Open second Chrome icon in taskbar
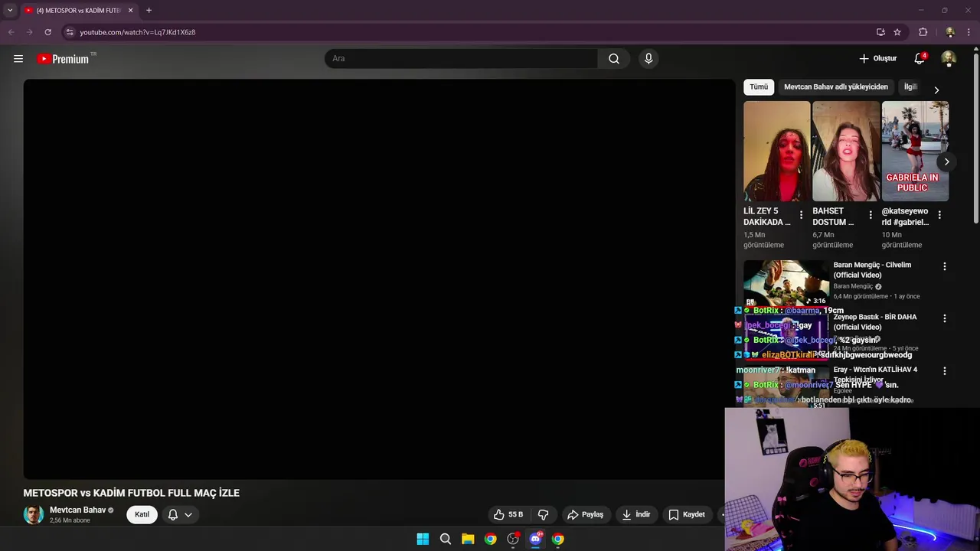The width and height of the screenshot is (980, 551). point(558,539)
